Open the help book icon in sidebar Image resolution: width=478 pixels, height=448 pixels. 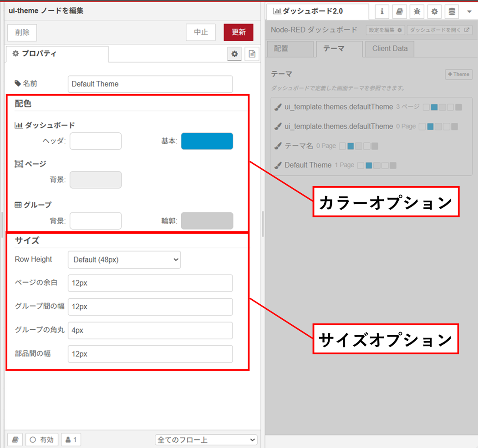pos(399,12)
